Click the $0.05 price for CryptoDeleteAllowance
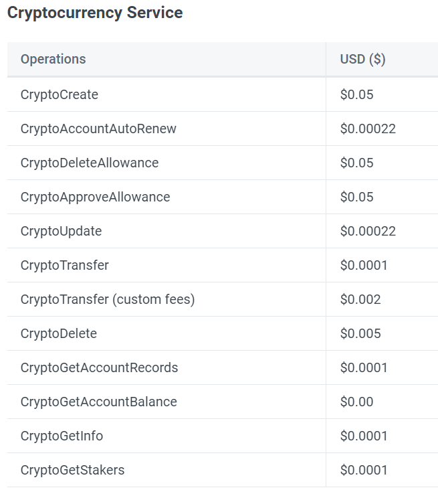This screenshot has width=438, height=504. [357, 163]
